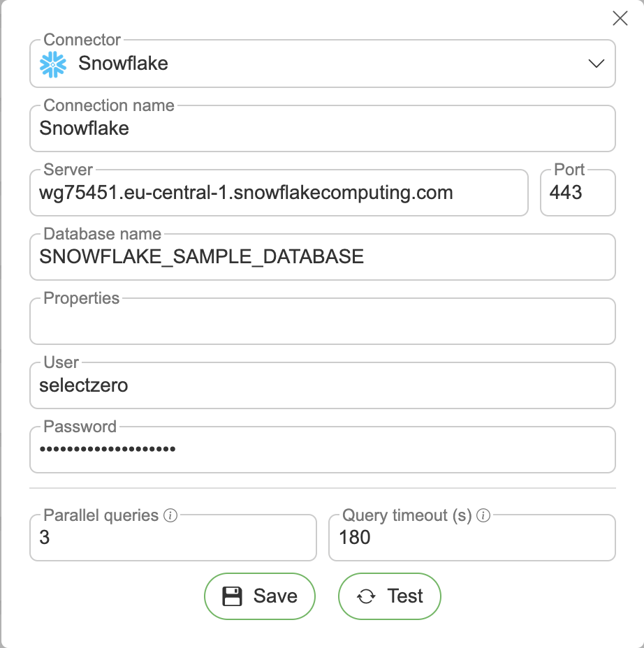Focus the Connection name field
Viewport: 644px width, 648px height.
321,129
